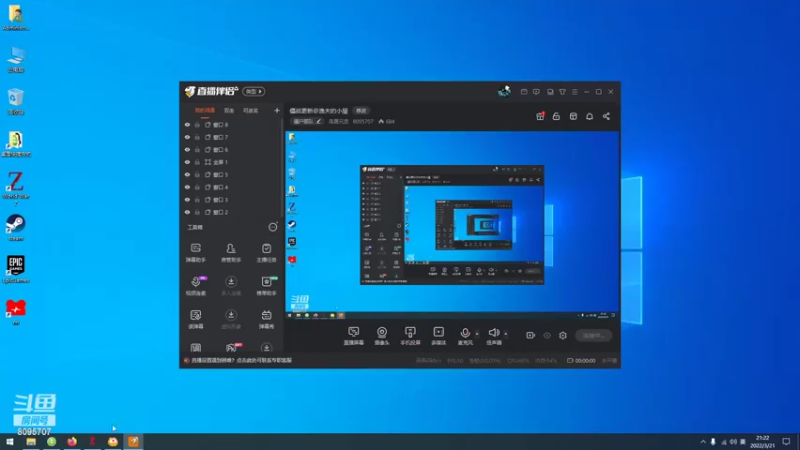Toggle visibility of the 窗口5 source
The image size is (800, 450).
click(x=187, y=174)
